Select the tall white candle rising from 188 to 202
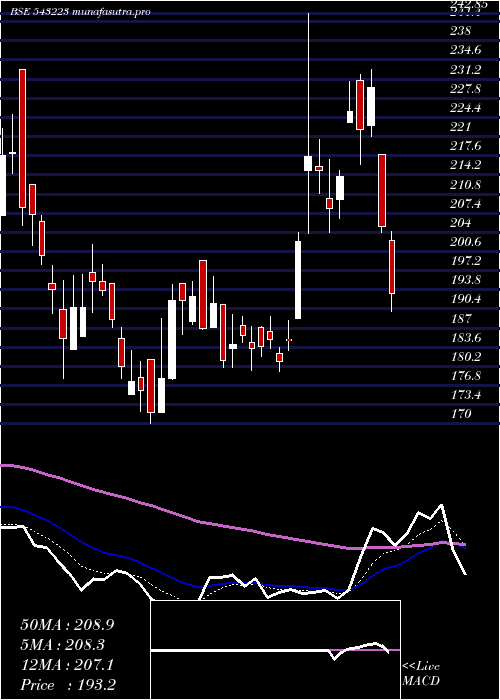 [x=298, y=280]
